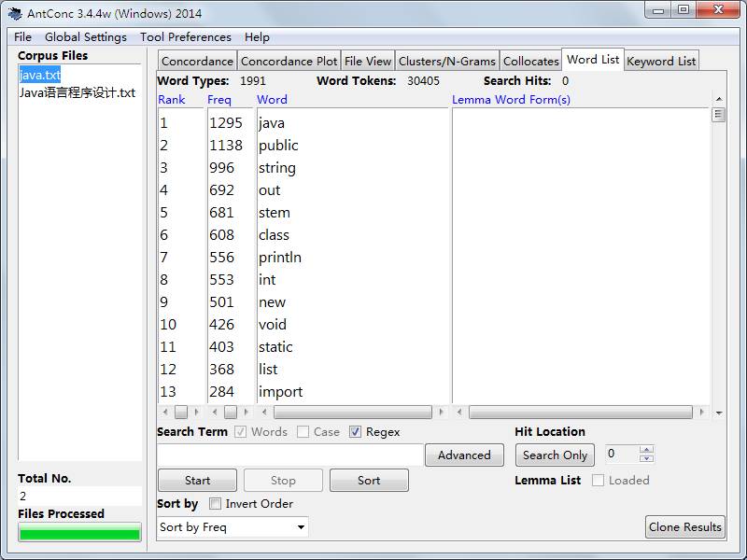Click the Clone Results button
The height and width of the screenshot is (560, 747).
(x=685, y=527)
